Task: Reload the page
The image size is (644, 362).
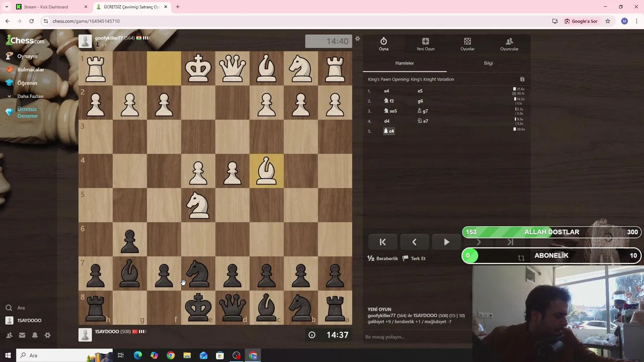Action: 31,21
